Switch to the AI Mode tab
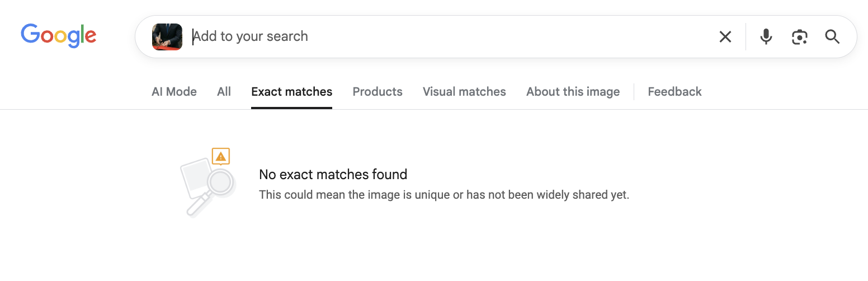Image resolution: width=868 pixels, height=281 pixels. 174,92
